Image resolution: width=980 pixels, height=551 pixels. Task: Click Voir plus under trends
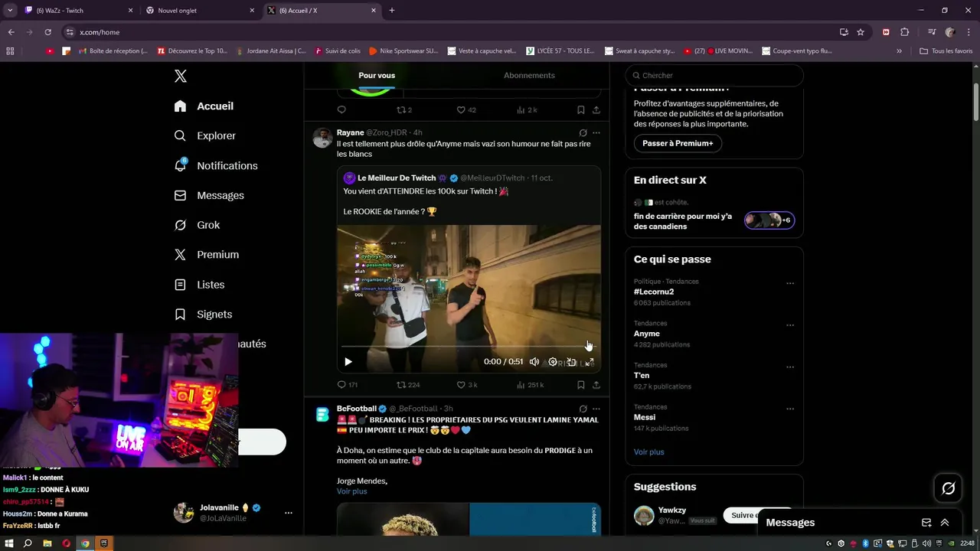click(x=649, y=452)
